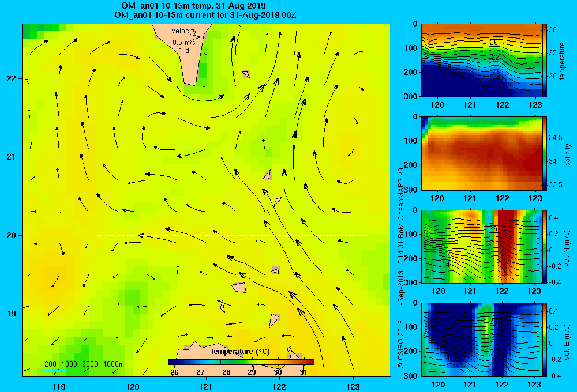The width and height of the screenshot is (577, 392).
Task: Click the 'vel. E (m/s)' colorbar
Action: 545,340
